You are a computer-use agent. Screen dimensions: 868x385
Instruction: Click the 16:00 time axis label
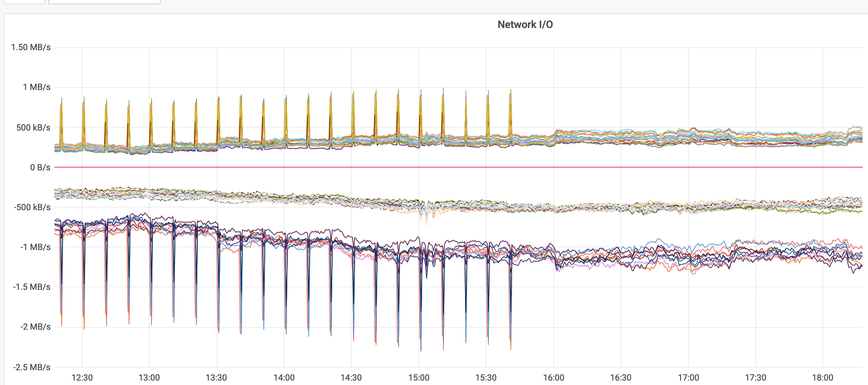(553, 378)
